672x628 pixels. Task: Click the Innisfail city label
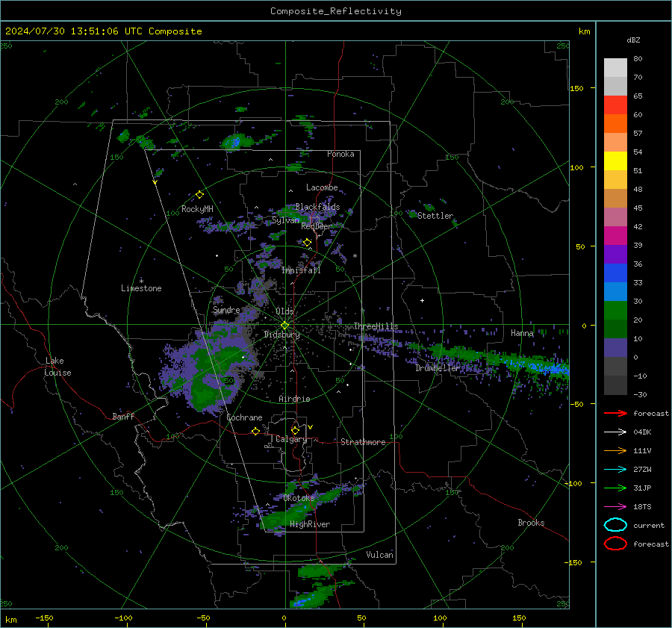click(301, 270)
